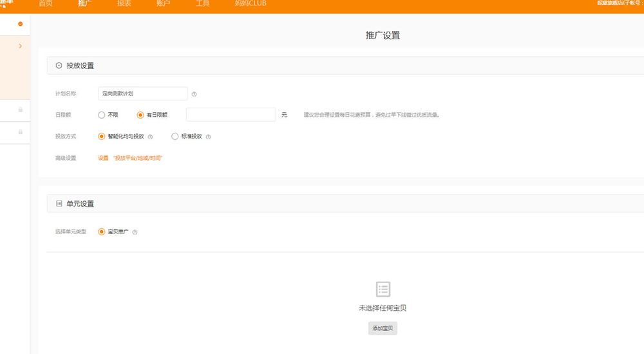This screenshot has width=644, height=354.
Task: Choose 标准投放 delivery method
Action: tap(175, 136)
